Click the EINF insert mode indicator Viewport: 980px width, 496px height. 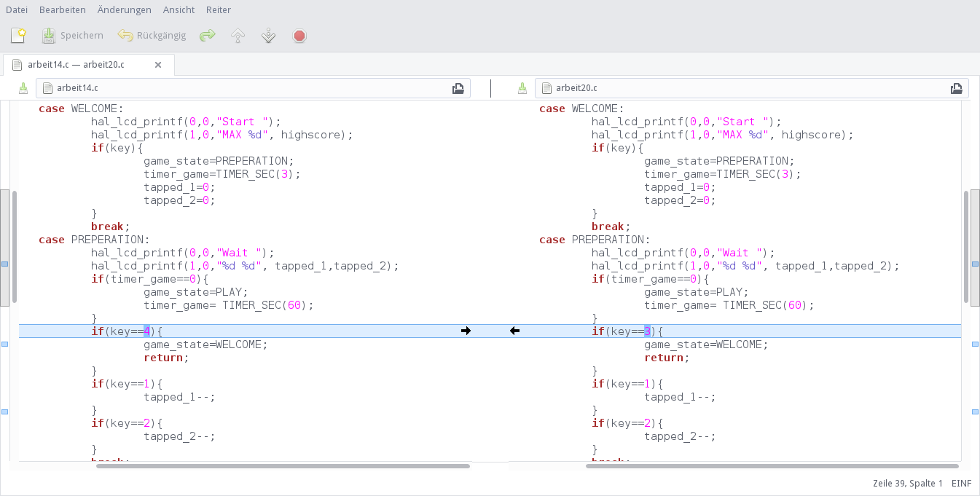click(961, 484)
